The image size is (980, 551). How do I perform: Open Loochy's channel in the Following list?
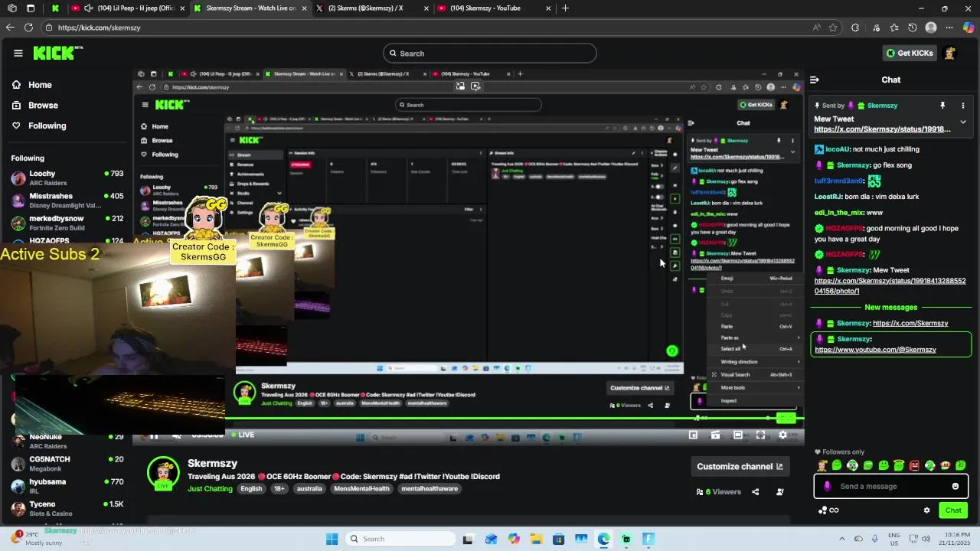(x=67, y=178)
